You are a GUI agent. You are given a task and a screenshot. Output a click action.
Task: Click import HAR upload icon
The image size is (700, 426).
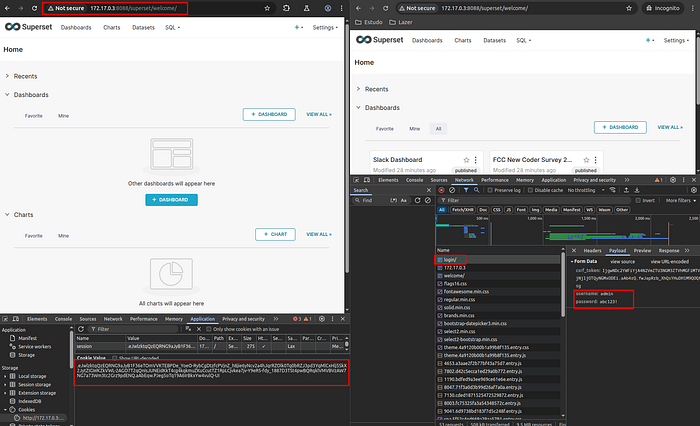(626, 190)
